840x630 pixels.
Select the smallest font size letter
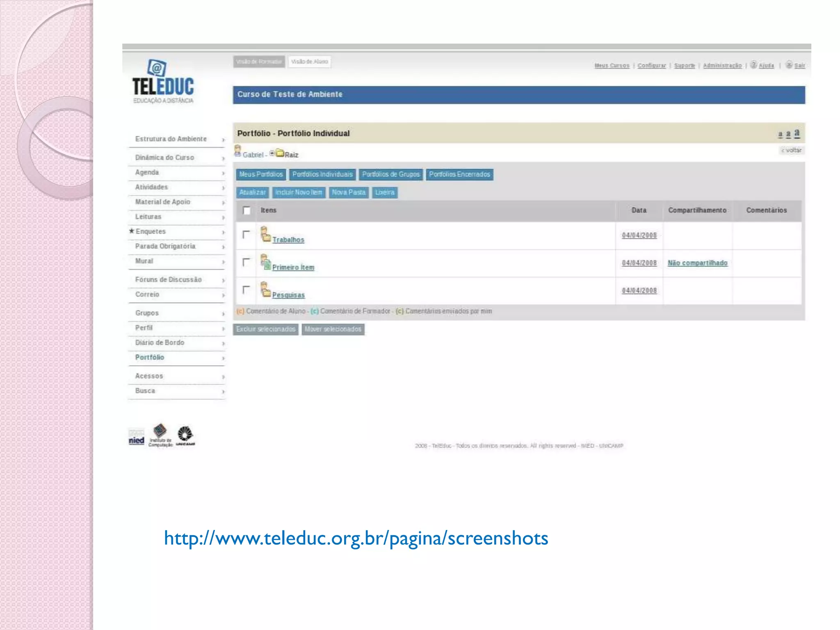(x=780, y=134)
